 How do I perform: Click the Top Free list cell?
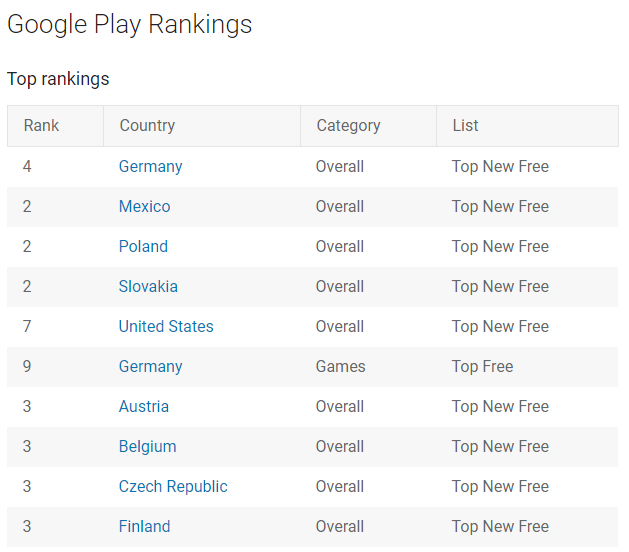coord(482,366)
